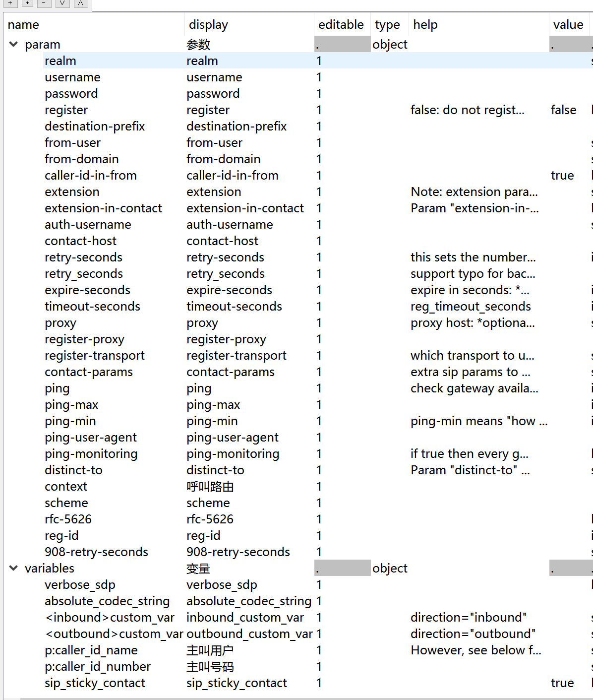
Task: Select from-domain in the name column
Action: (82, 159)
